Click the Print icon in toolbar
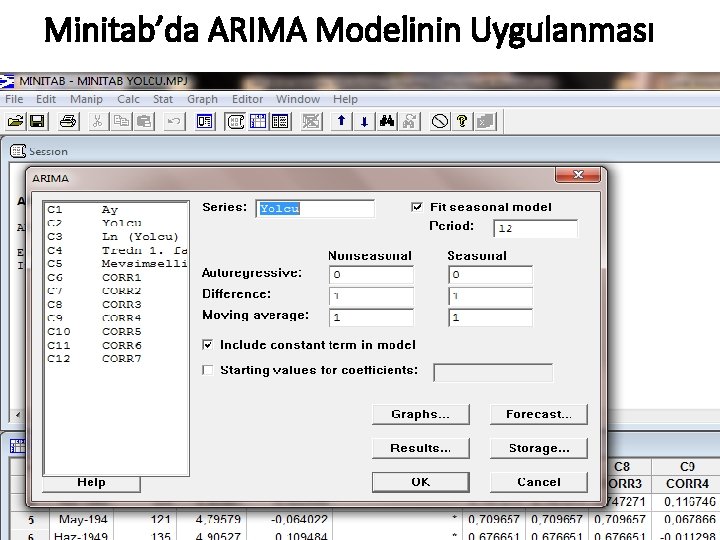The width and height of the screenshot is (720, 540). click(68, 121)
